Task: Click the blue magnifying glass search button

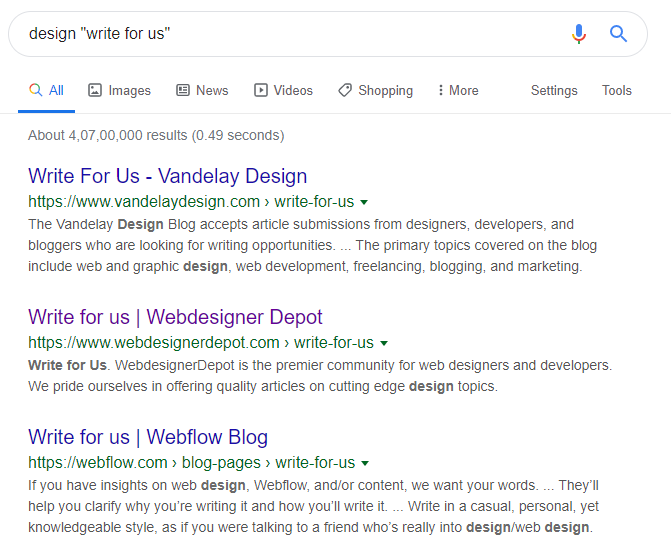Action: [x=618, y=33]
